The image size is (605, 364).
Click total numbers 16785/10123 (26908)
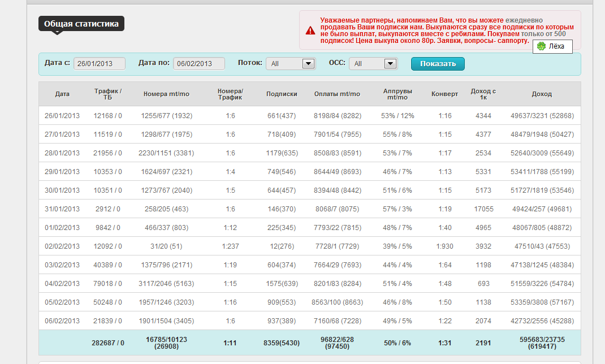click(x=166, y=343)
